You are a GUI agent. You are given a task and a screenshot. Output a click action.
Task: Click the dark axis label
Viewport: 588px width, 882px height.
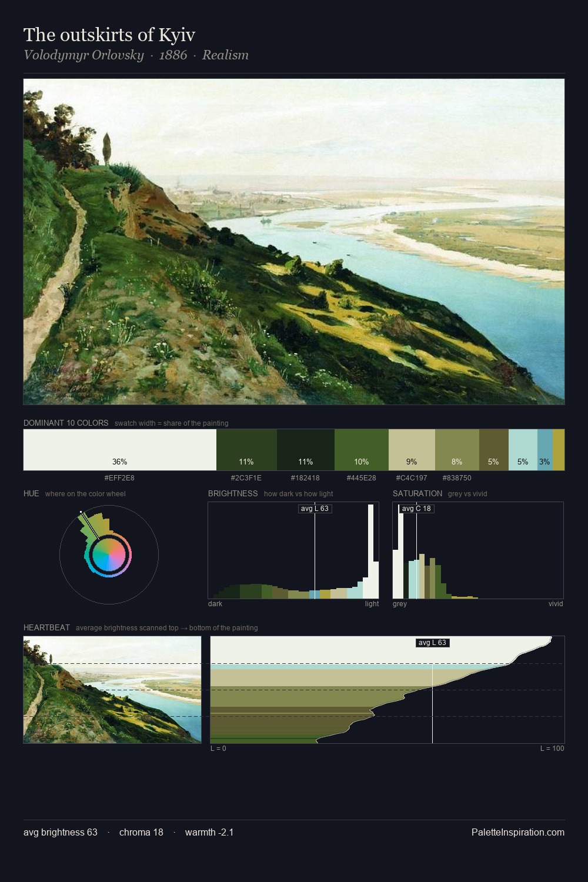point(215,604)
